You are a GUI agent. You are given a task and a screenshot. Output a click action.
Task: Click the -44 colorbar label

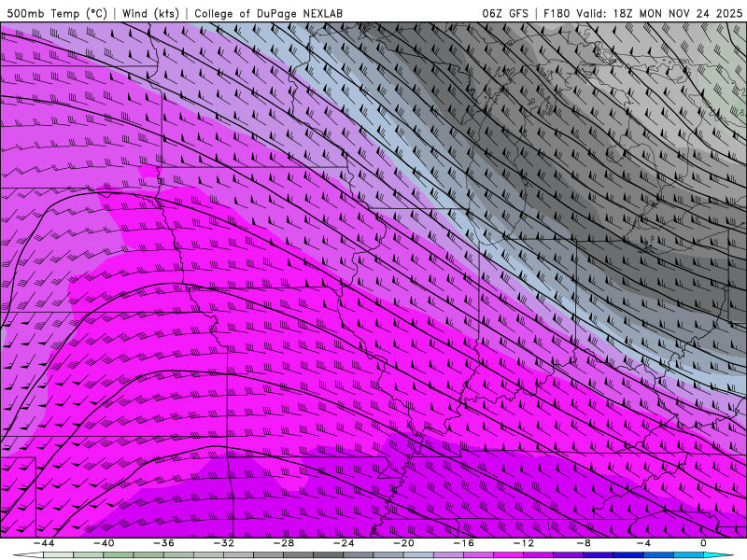43,543
